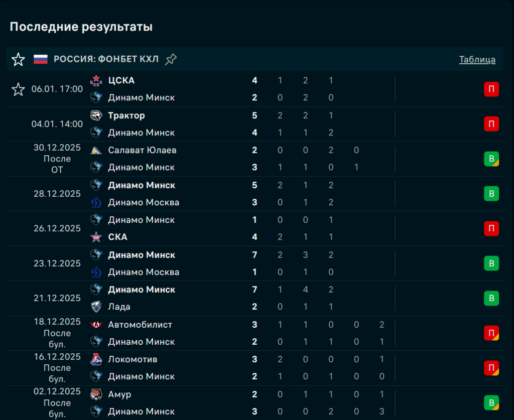Star the CSKA vs Dinamo Minsk match
The image size is (514, 420).
[18, 89]
